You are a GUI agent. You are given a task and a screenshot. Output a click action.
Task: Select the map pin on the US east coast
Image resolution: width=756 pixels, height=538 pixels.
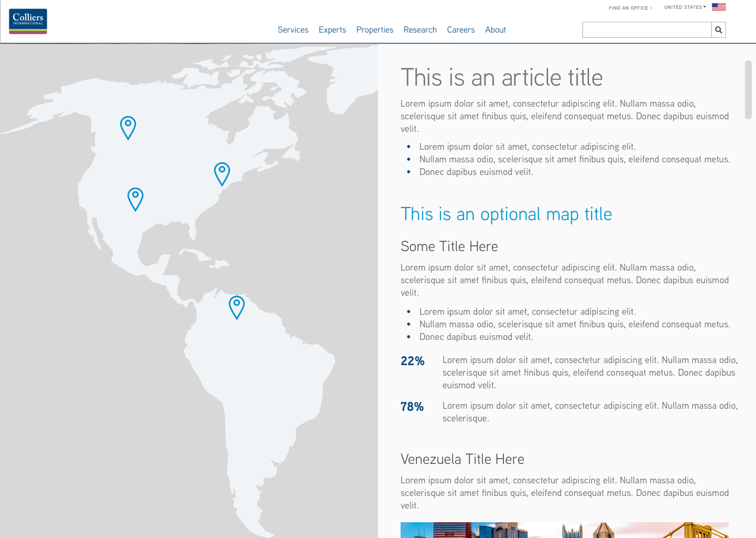pos(222,173)
